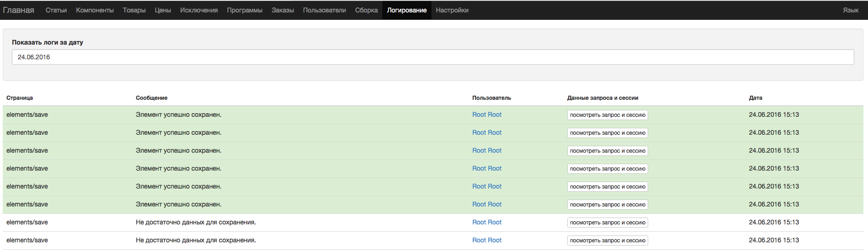The width and height of the screenshot is (868, 252).
Task: Switch to the Программы section
Action: click(245, 10)
